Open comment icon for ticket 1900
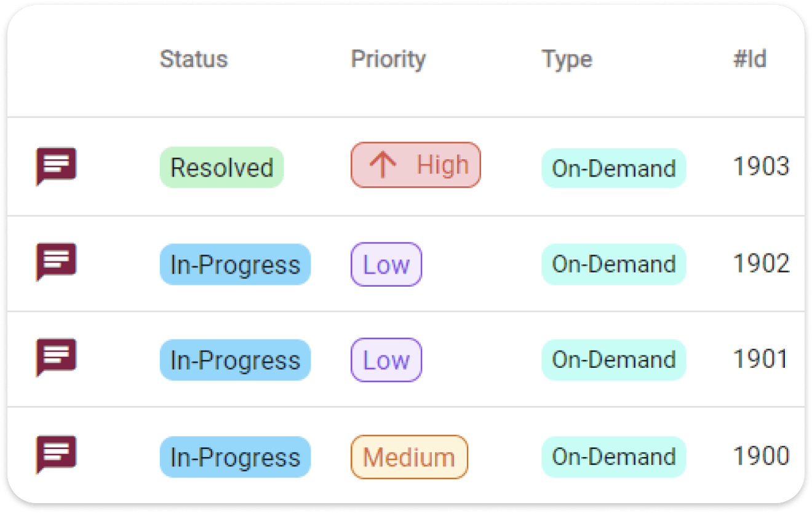 tap(56, 454)
